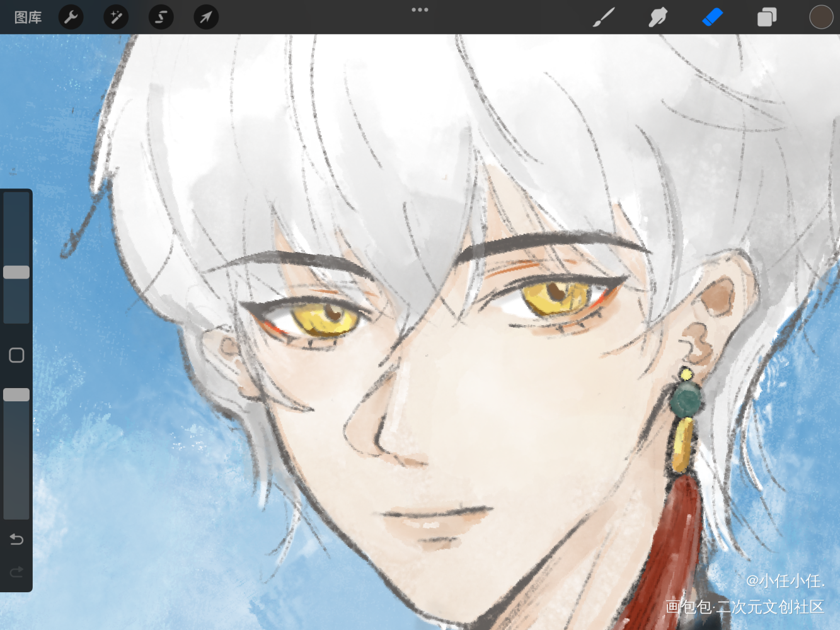The height and width of the screenshot is (630, 840).
Task: Click the @小任小任 watermark text
Action: tap(785, 581)
